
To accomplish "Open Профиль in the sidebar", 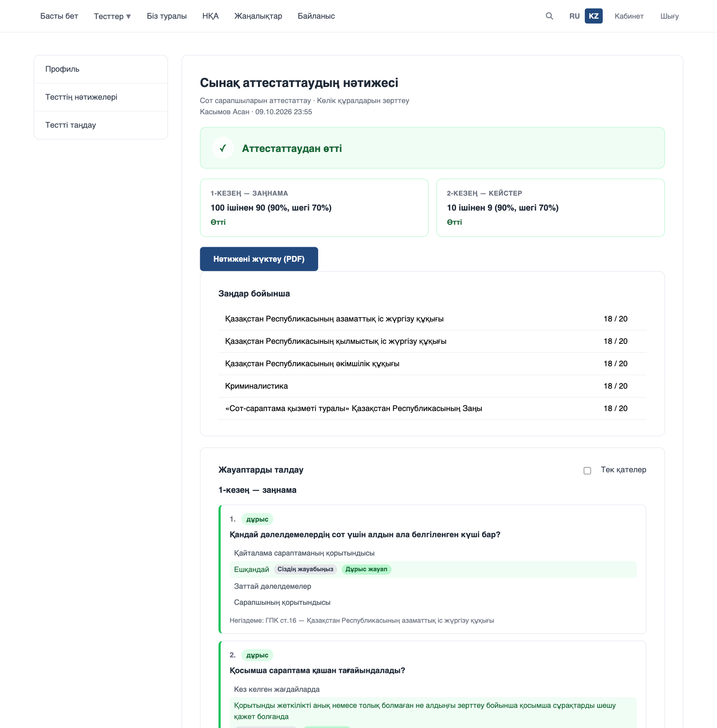I will click(100, 69).
